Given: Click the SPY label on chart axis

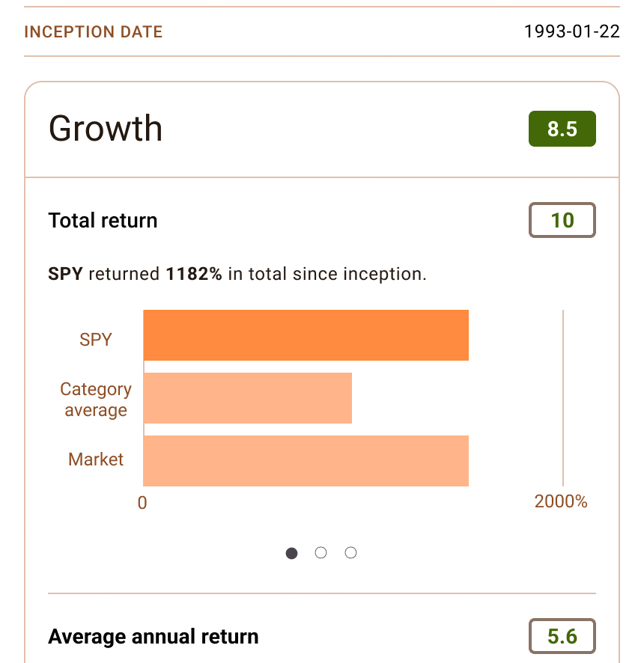Looking at the screenshot, I should [96, 339].
